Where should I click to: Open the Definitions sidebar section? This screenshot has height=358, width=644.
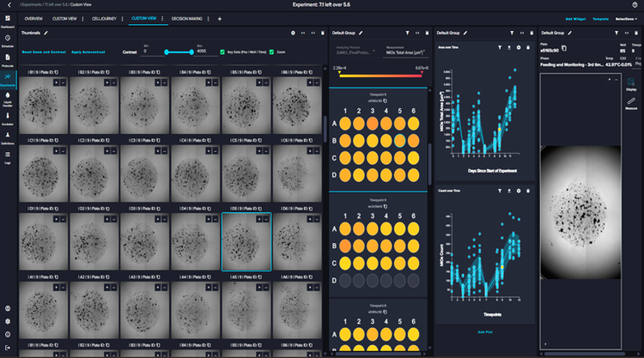pyautogui.click(x=8, y=137)
